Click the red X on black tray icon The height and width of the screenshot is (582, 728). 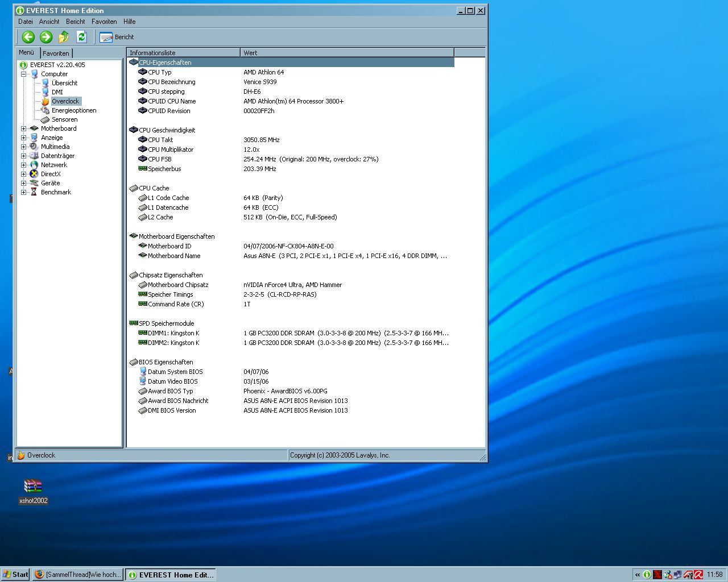tap(657, 575)
